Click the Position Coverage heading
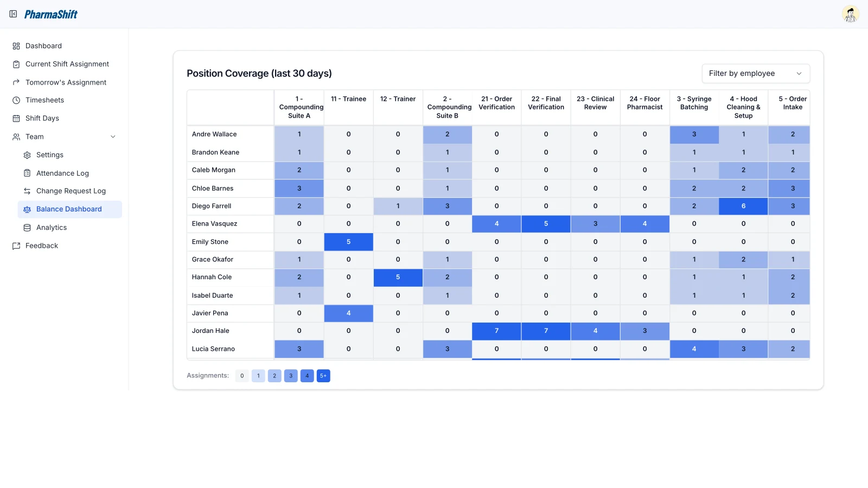868x488 pixels. [x=259, y=73]
